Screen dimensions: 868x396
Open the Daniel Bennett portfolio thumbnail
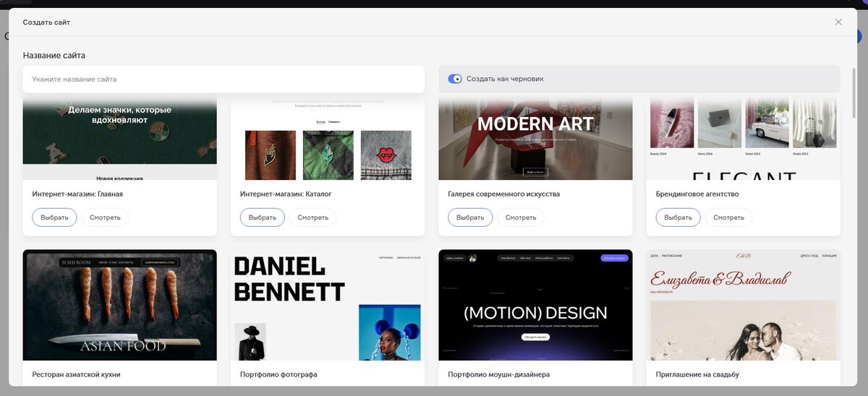(328, 305)
